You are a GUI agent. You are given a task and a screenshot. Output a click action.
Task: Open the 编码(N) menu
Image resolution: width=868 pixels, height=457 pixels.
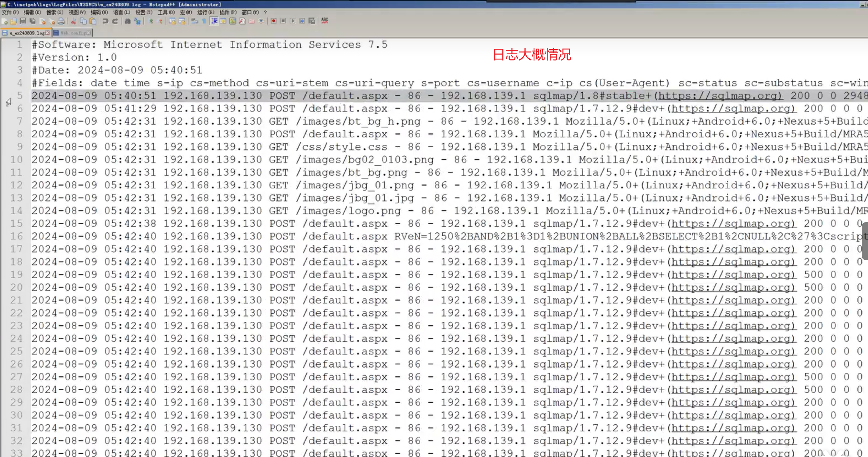coord(99,12)
